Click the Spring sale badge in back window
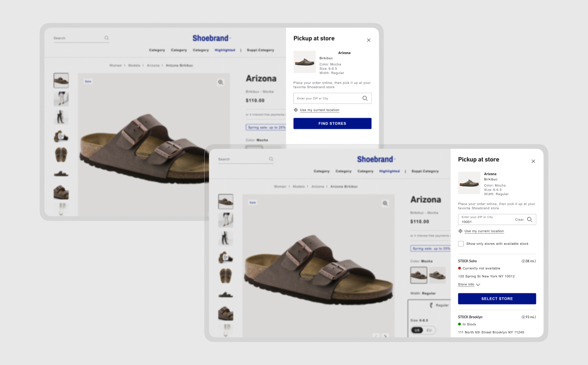 [266, 128]
